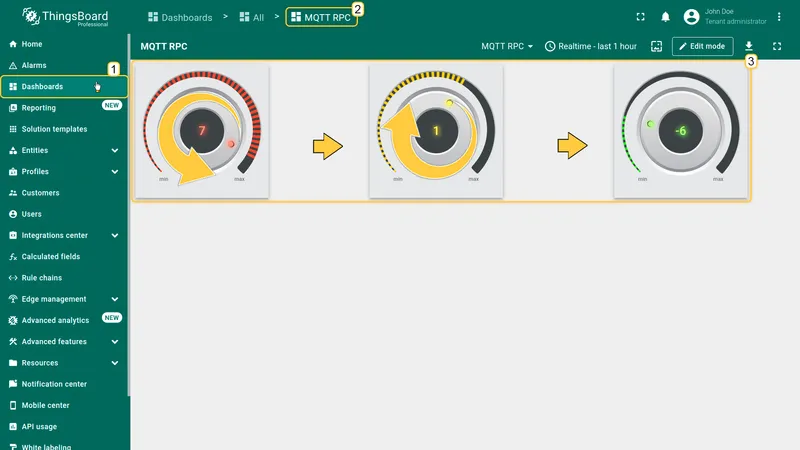Image resolution: width=800 pixels, height=450 pixels.
Task: Click the Integrations center icon
Action: point(13,235)
